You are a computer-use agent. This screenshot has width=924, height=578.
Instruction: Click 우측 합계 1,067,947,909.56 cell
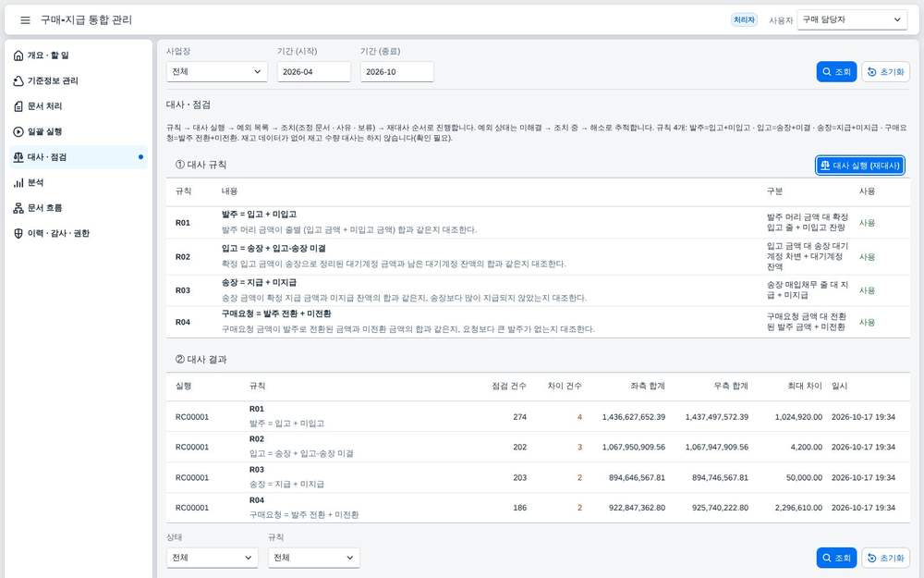pos(717,447)
